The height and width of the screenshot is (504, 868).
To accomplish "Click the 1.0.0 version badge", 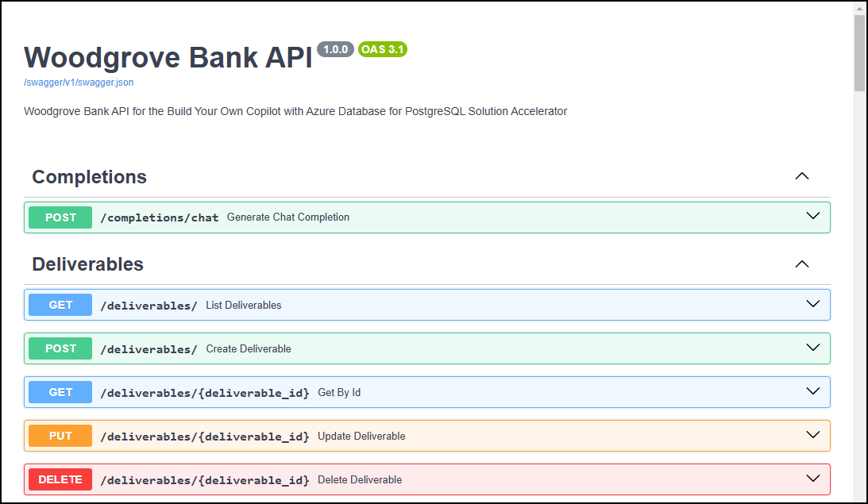I will pos(335,49).
